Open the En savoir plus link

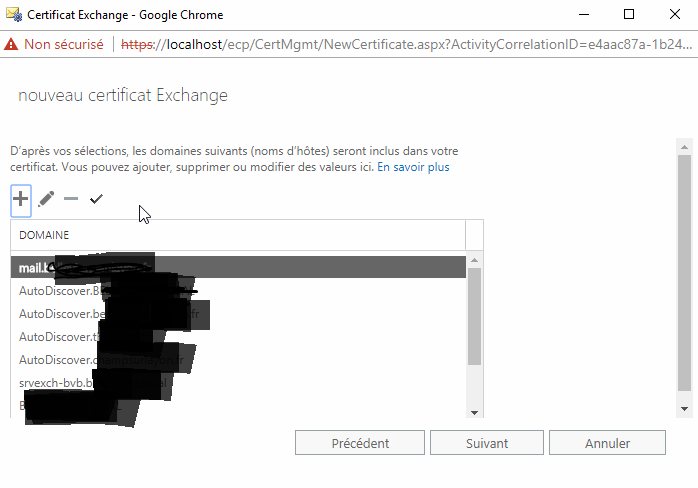[x=413, y=167]
